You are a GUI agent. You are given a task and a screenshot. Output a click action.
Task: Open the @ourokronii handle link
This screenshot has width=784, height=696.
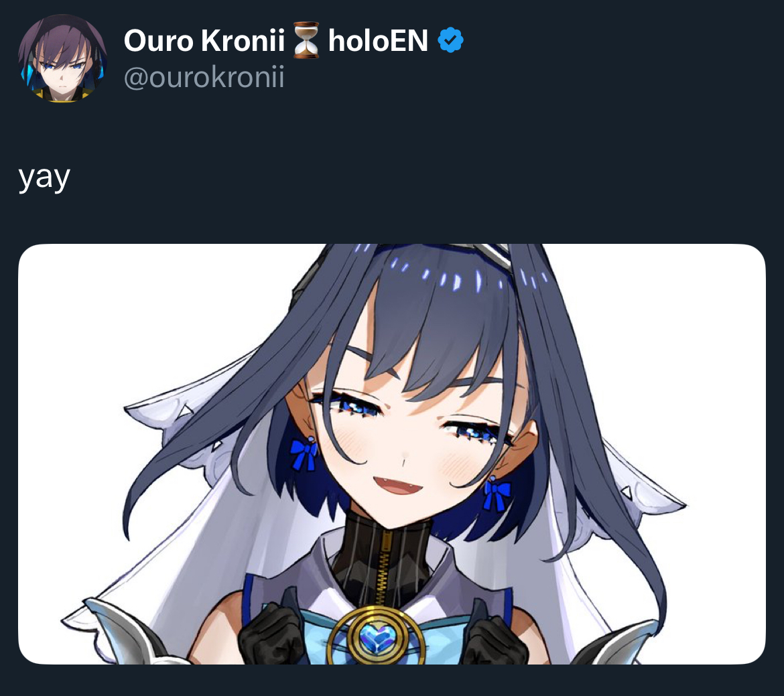(204, 77)
